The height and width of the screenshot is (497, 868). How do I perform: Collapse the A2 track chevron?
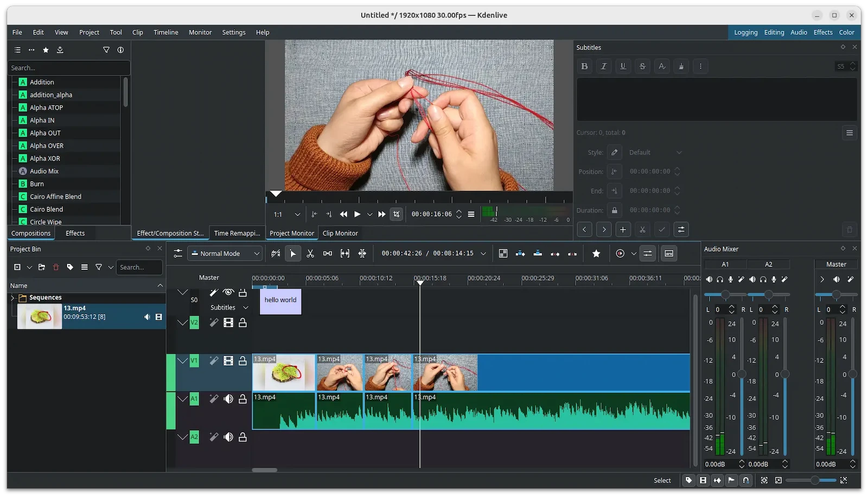pyautogui.click(x=182, y=437)
